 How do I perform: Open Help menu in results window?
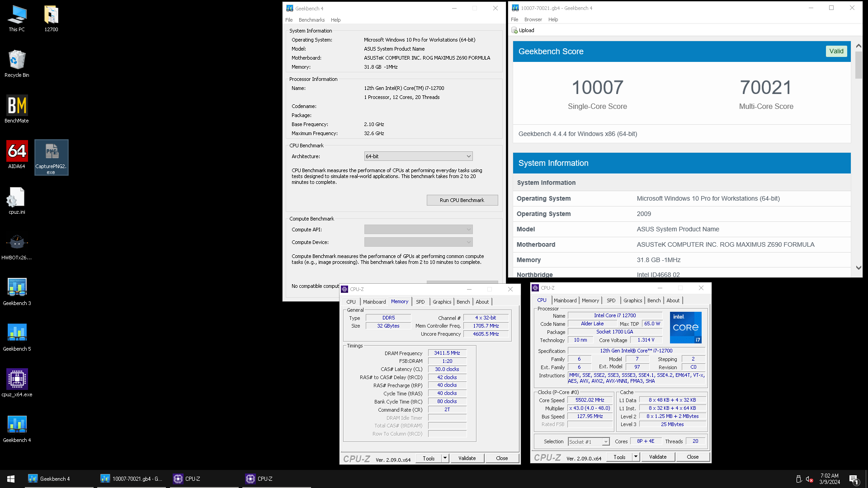(x=553, y=19)
